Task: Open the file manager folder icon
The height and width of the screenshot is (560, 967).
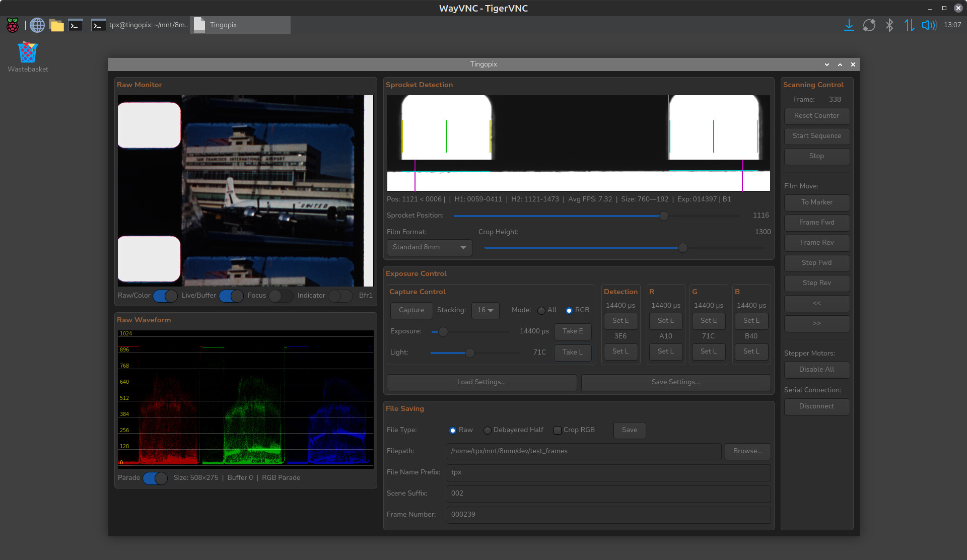Action: point(56,25)
